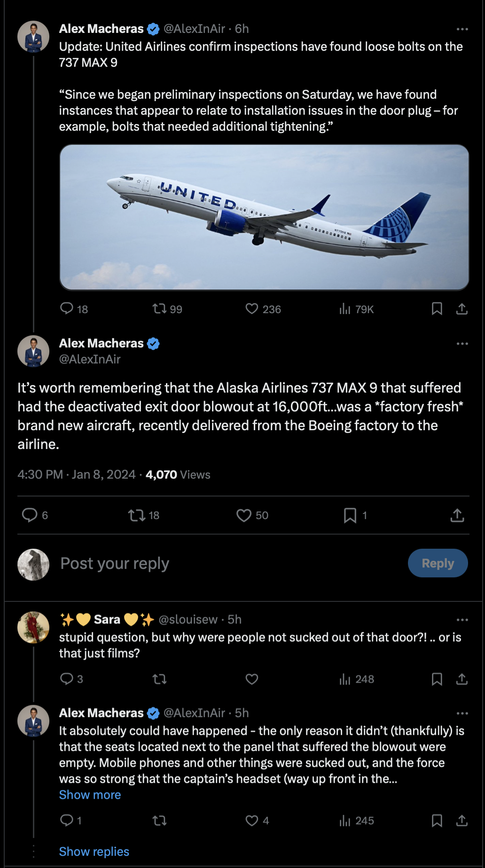Reply to Sara's comment with 3 replies
This screenshot has width=485, height=868.
(67, 679)
